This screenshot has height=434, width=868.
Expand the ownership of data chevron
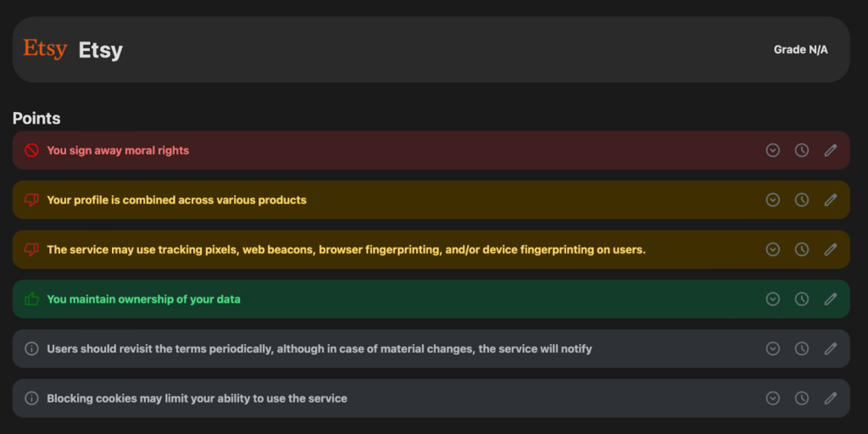772,299
